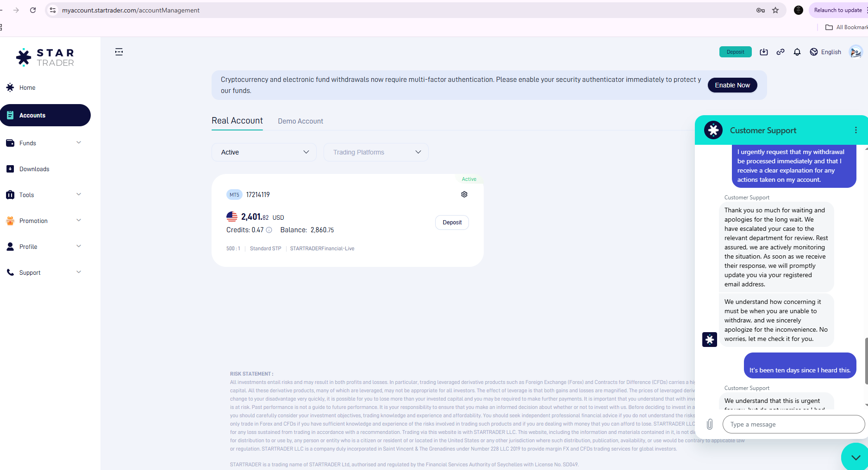Bookmark this page with the star icon
868x470 pixels.
[x=775, y=10]
